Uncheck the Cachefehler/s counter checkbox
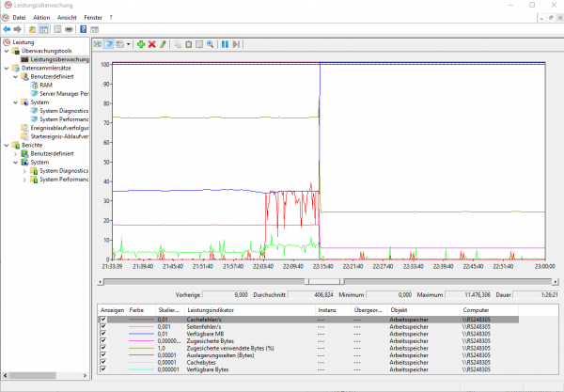This screenshot has width=564, height=392. [103, 320]
